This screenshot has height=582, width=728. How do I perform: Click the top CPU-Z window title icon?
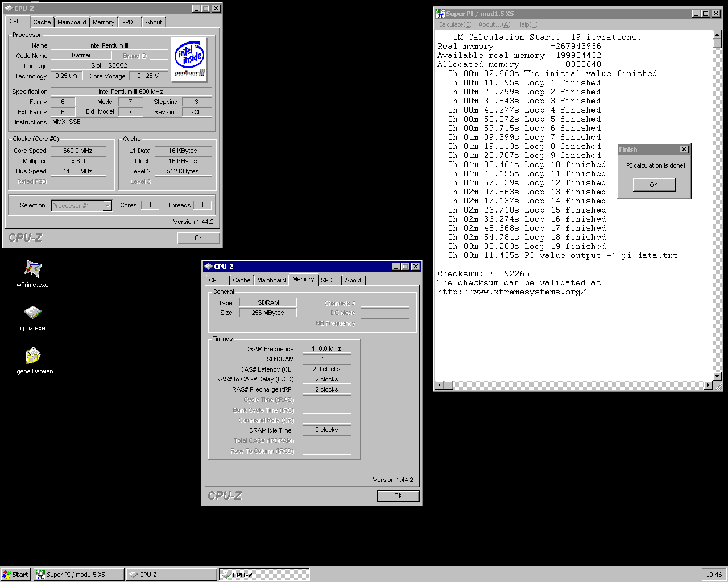[x=9, y=9]
